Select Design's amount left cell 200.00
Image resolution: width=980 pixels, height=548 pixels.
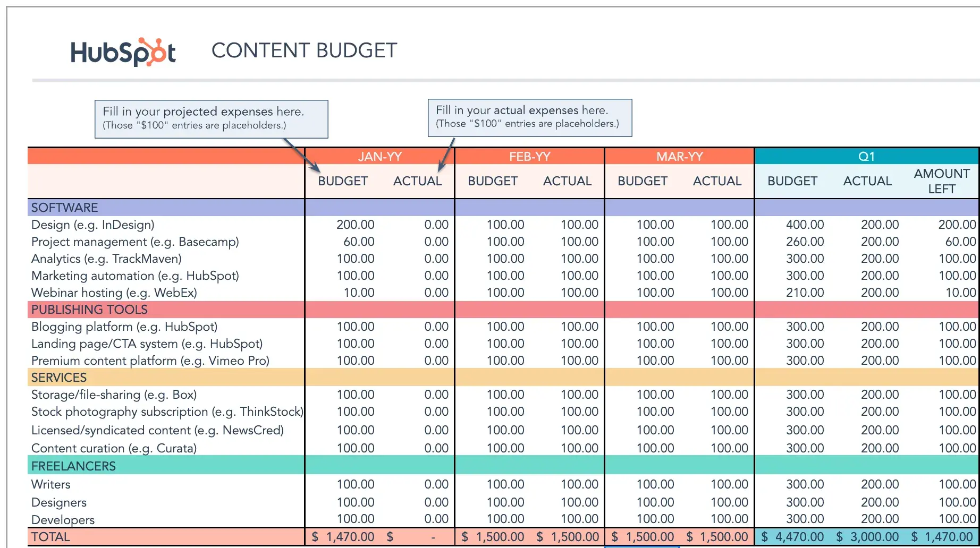(x=957, y=225)
